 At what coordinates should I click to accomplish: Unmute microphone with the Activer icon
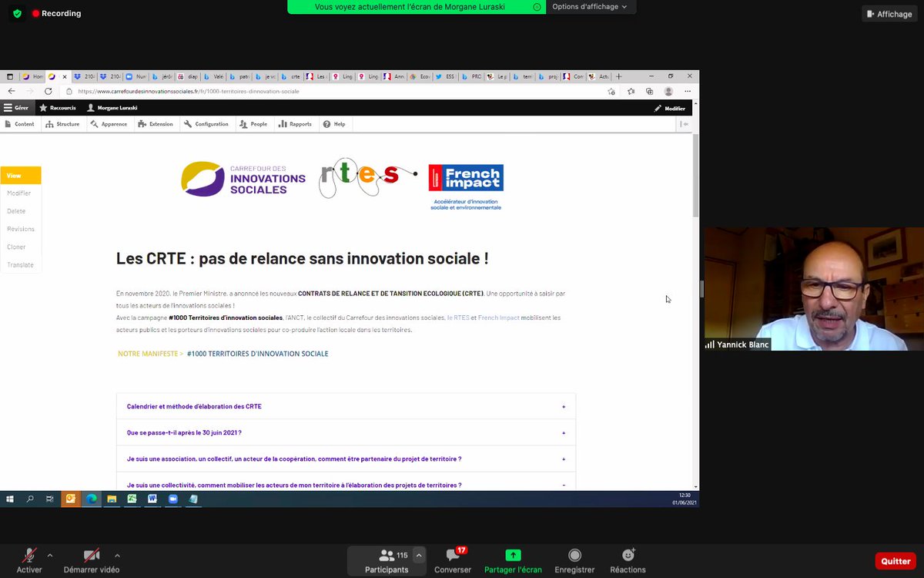tap(29, 556)
